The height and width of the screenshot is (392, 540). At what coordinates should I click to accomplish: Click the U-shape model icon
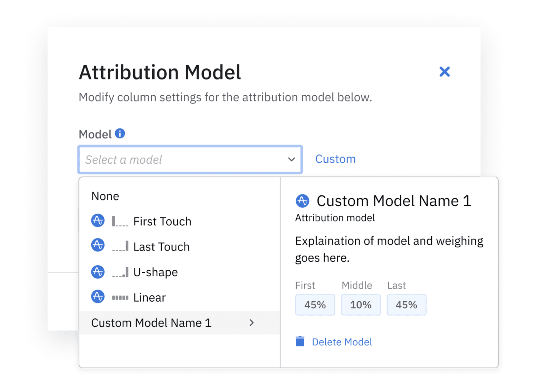click(x=98, y=272)
